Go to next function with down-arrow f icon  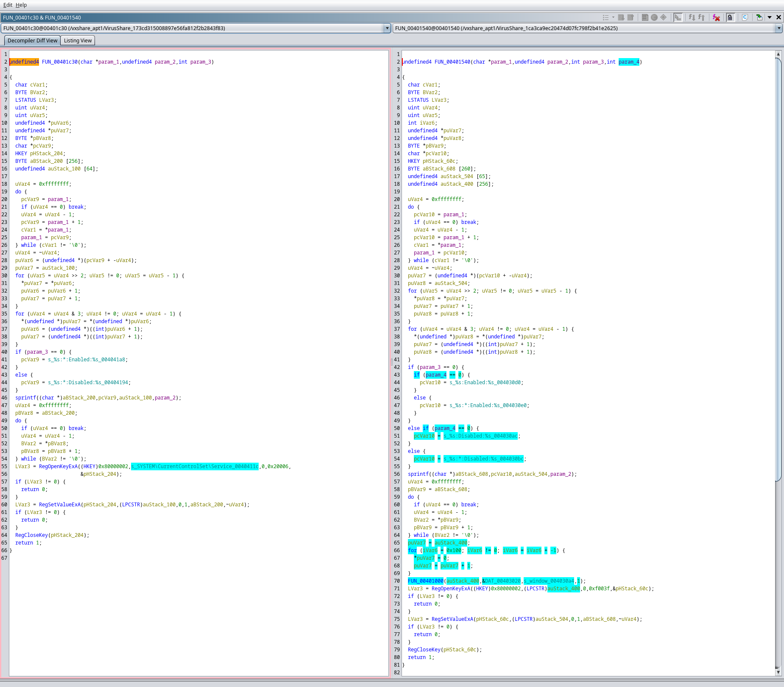692,17
